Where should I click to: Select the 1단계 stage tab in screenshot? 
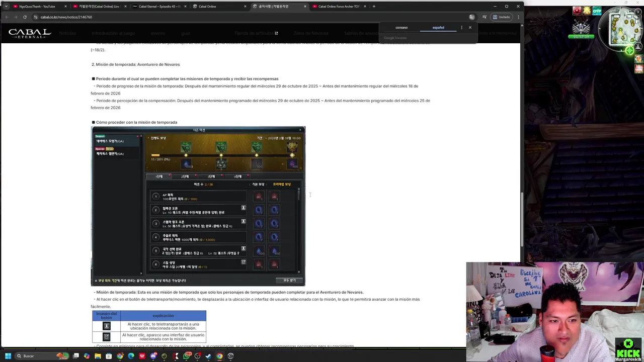click(159, 176)
